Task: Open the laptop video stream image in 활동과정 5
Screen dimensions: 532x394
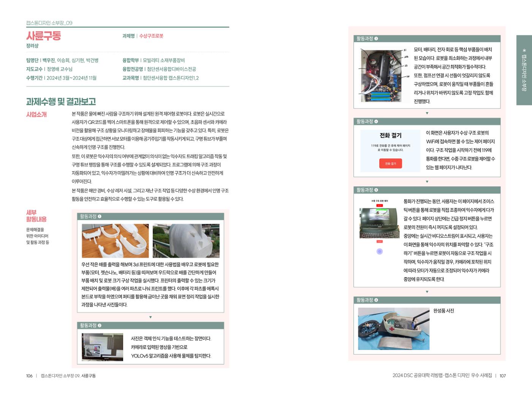Action: (379, 223)
